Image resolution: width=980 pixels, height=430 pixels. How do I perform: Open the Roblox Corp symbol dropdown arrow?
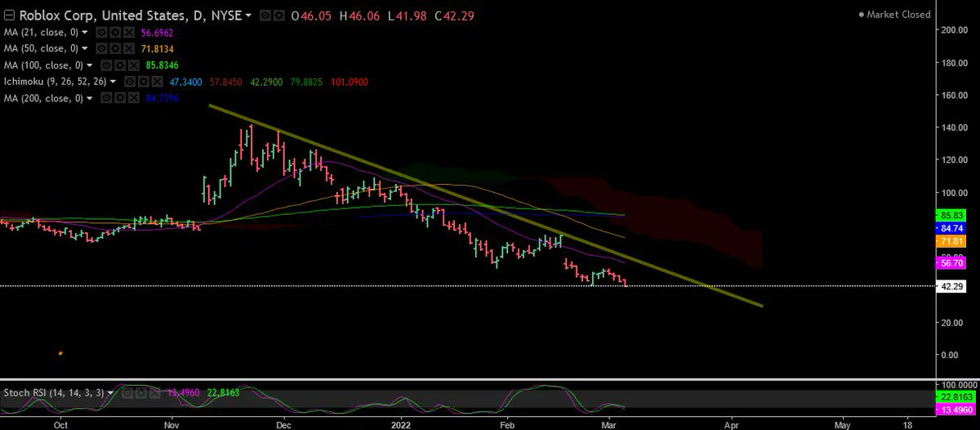[248, 16]
